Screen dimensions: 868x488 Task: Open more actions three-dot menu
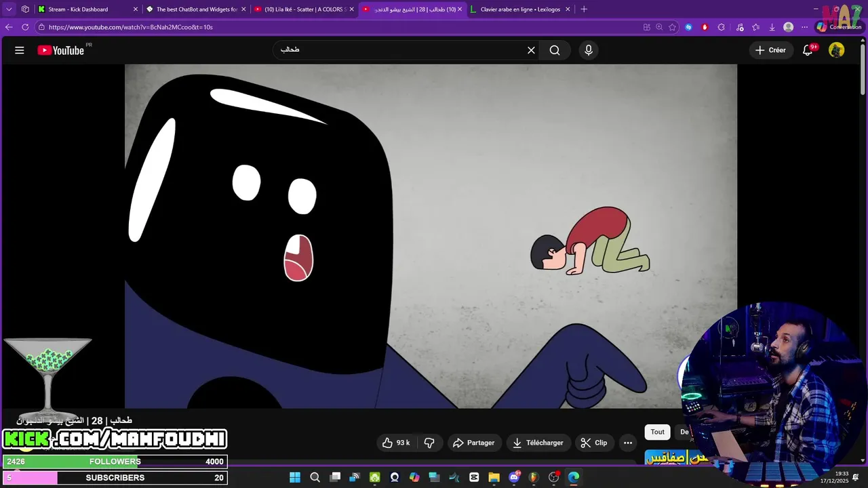coord(628,443)
